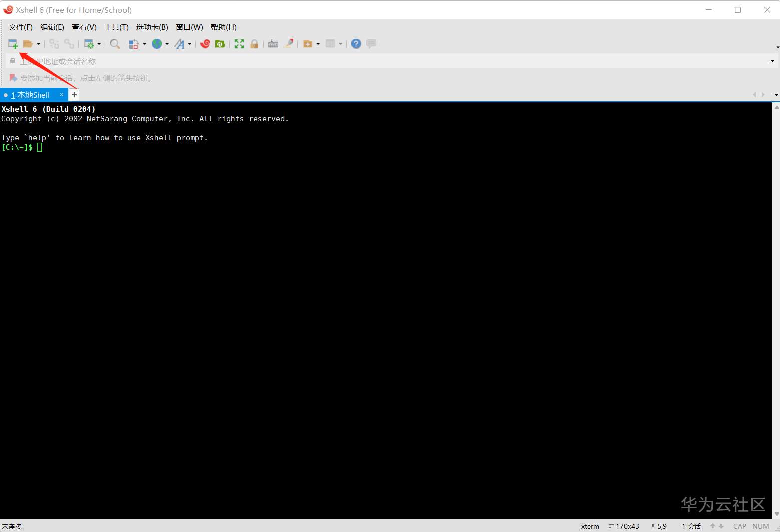Image resolution: width=780 pixels, height=532 pixels.
Task: Click the greyed-out reconnect chain icon
Action: 54,44
